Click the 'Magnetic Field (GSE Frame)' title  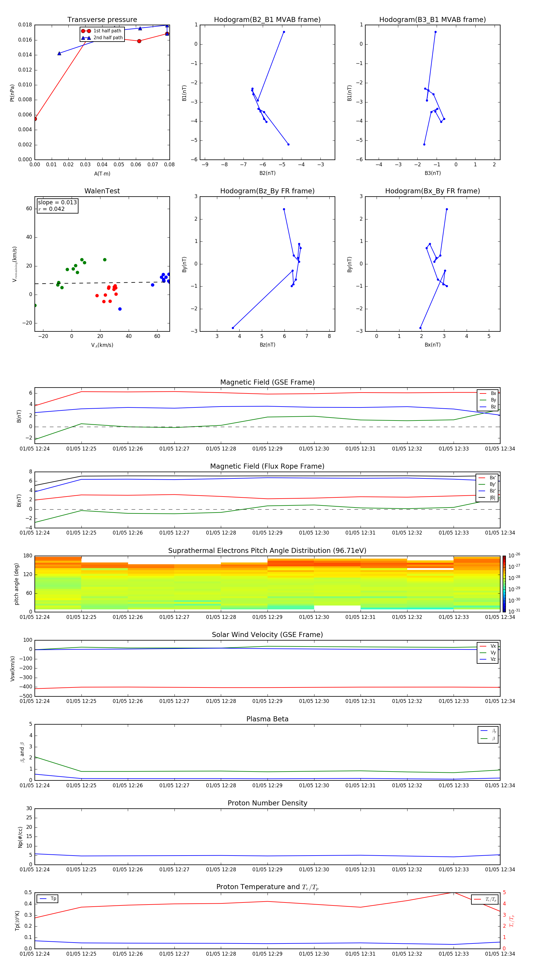[x=267, y=382]
